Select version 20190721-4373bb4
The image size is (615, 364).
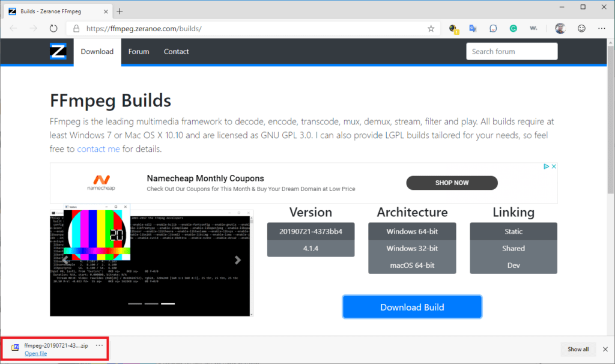311,231
